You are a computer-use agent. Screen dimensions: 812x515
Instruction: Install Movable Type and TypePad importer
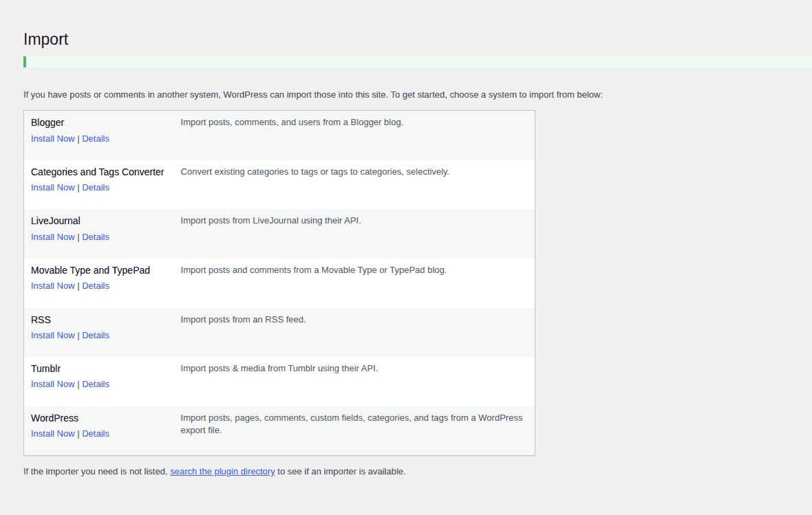53,286
